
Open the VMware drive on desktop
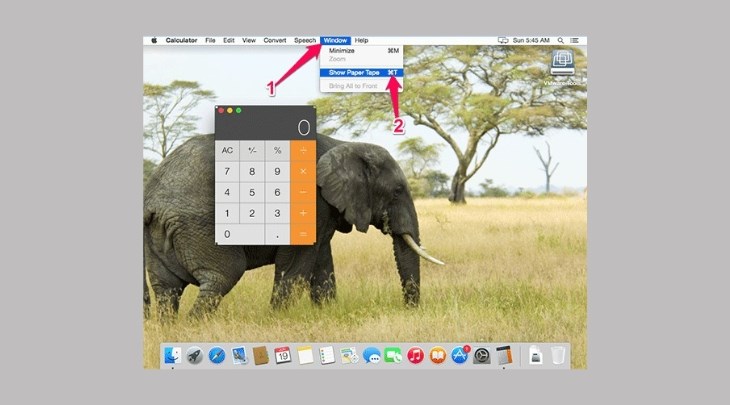562,64
